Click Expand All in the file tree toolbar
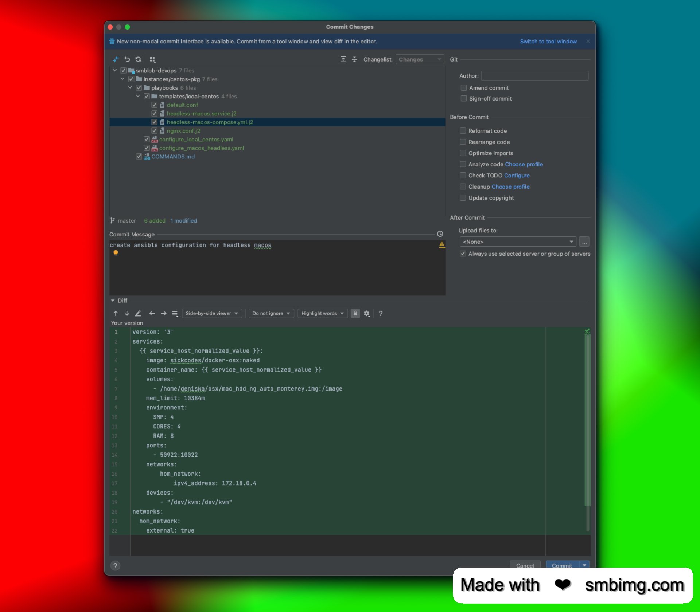Viewport: 700px width, 612px height. pyautogui.click(x=343, y=59)
